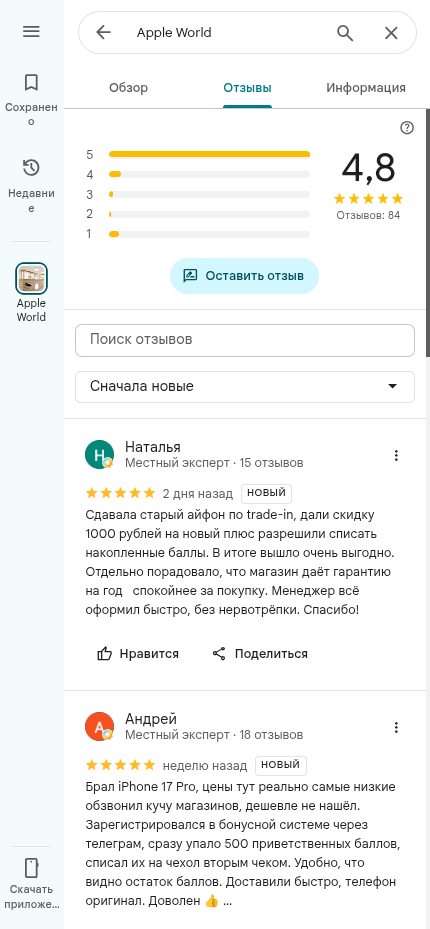Open more options for Андрей's review
This screenshot has width=430, height=929.
(396, 727)
